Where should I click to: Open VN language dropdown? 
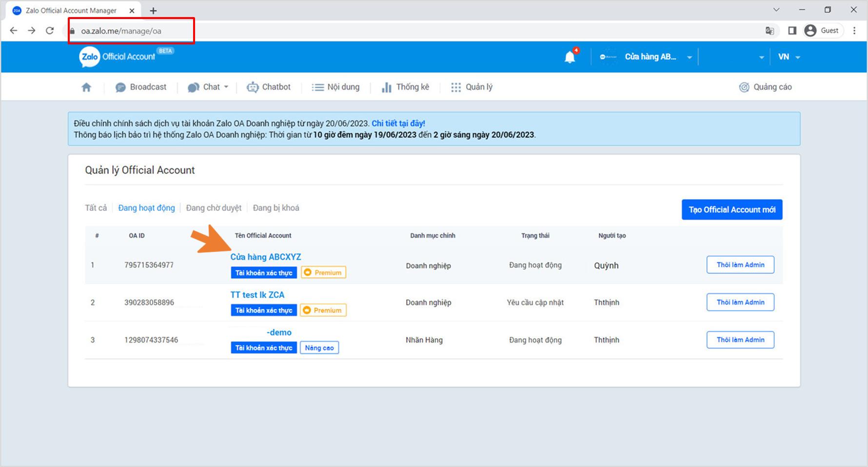point(789,57)
